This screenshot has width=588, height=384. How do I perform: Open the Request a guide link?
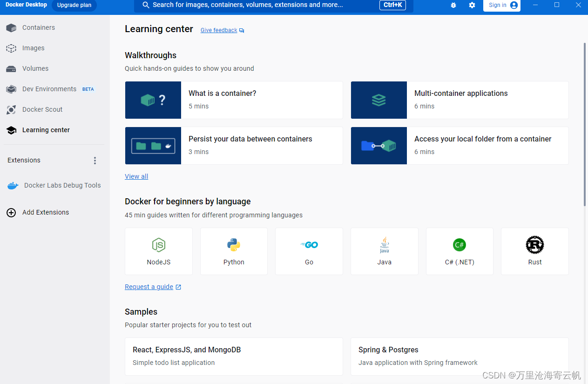pyautogui.click(x=149, y=287)
